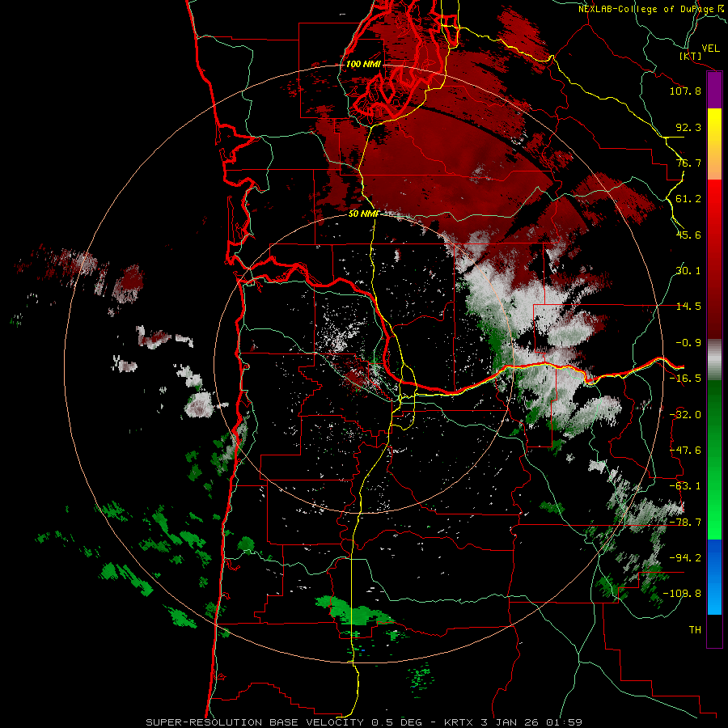This screenshot has width=728, height=728.
Task: Click the 14.5 velocity scale value
Action: tap(688, 307)
